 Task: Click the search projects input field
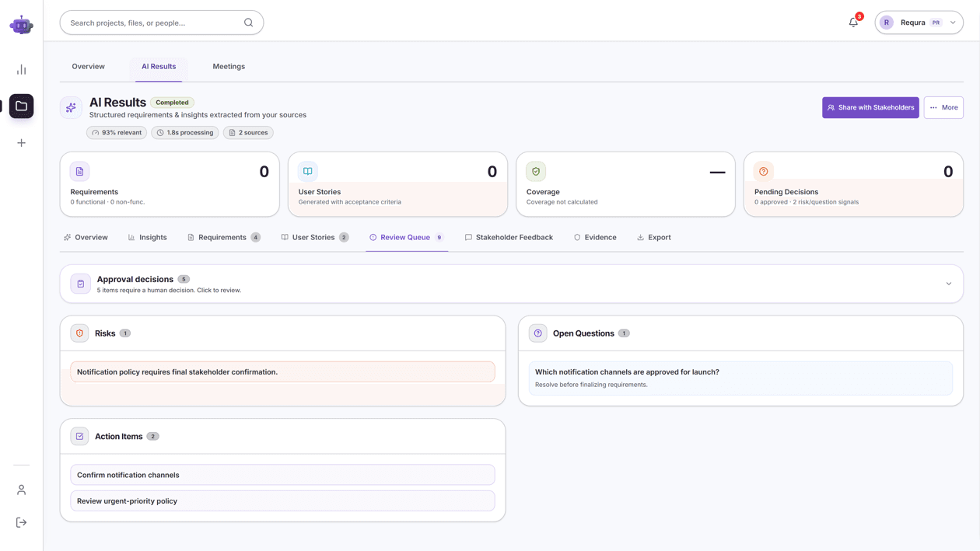[162, 23]
